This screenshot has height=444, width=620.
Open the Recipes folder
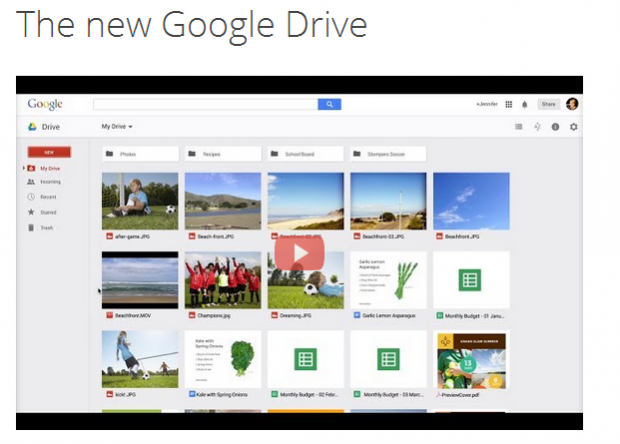click(x=223, y=154)
